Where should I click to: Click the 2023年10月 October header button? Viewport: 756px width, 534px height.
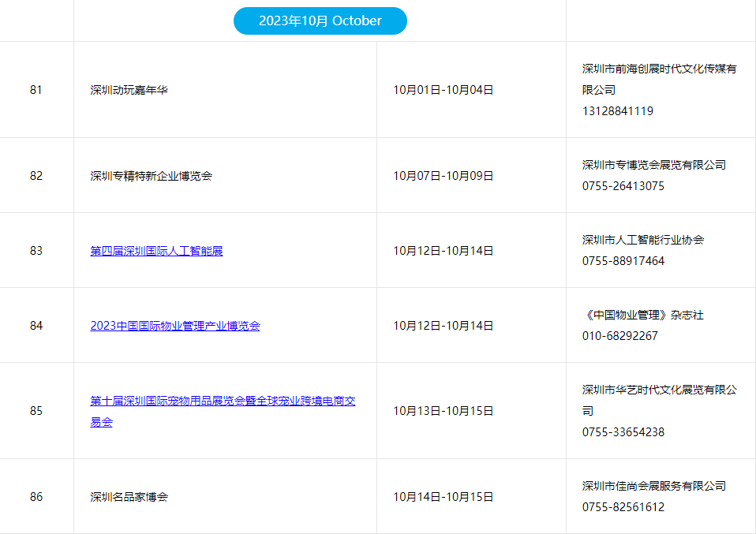click(320, 21)
